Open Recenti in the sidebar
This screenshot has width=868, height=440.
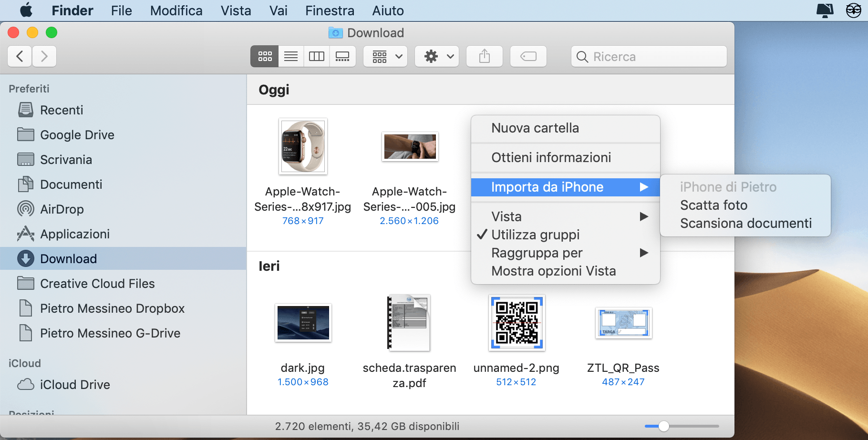click(x=123, y=110)
